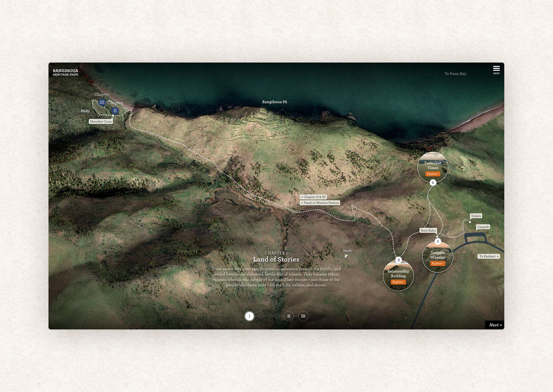Click the Rangihoua Heritage Park logo
Viewport: 553px width, 392px height.
pyautogui.click(x=66, y=73)
